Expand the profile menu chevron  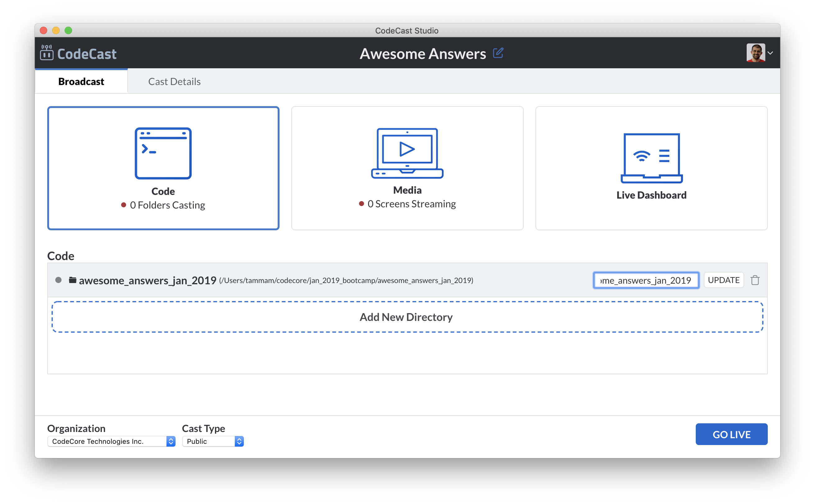click(770, 53)
